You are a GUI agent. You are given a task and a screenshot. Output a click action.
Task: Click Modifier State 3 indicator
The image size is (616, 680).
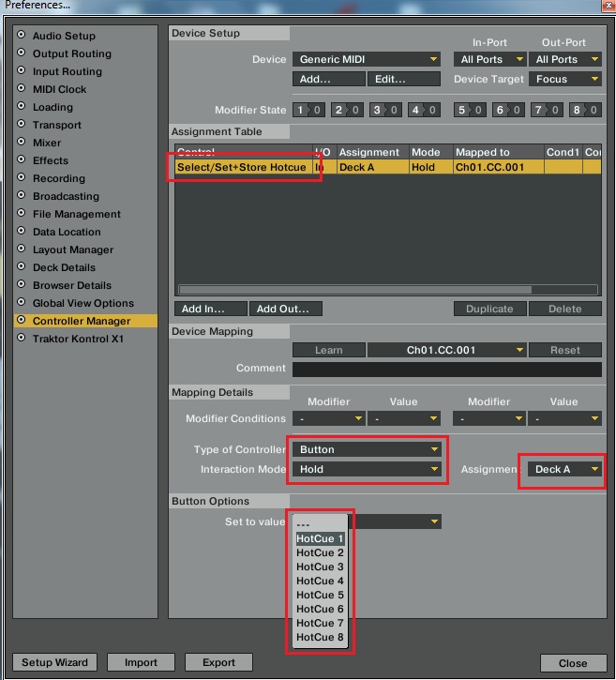[x=385, y=110]
